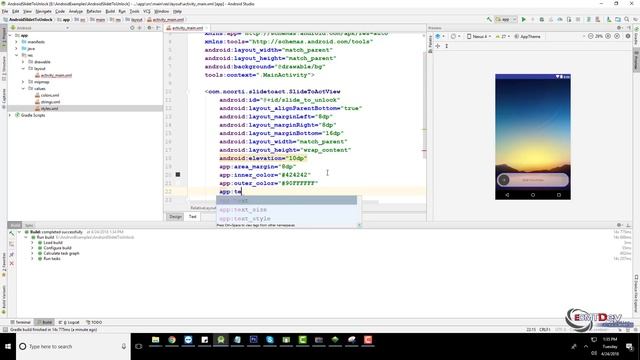640x360 pixels.
Task: Open colors.xml in the project tree
Action: point(50,95)
